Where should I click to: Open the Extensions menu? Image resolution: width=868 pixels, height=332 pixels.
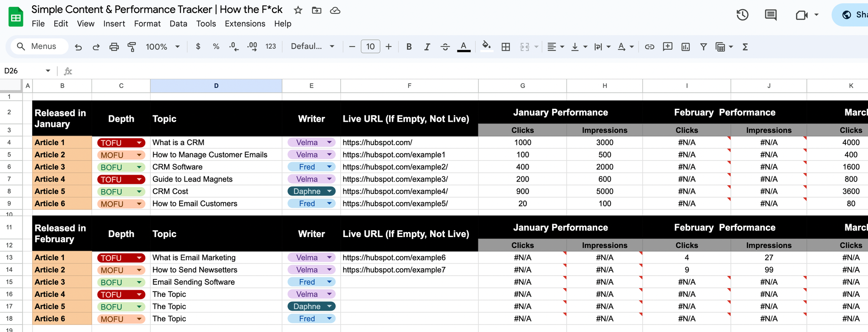tap(245, 24)
